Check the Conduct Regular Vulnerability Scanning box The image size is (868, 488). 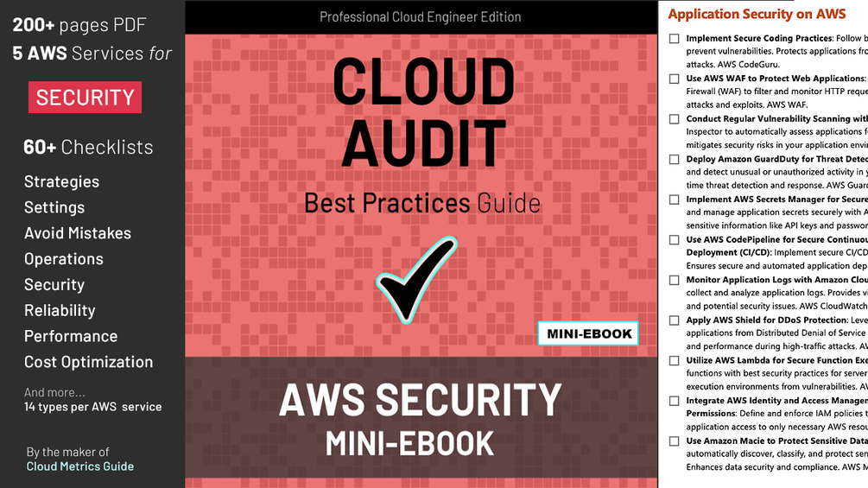675,119
